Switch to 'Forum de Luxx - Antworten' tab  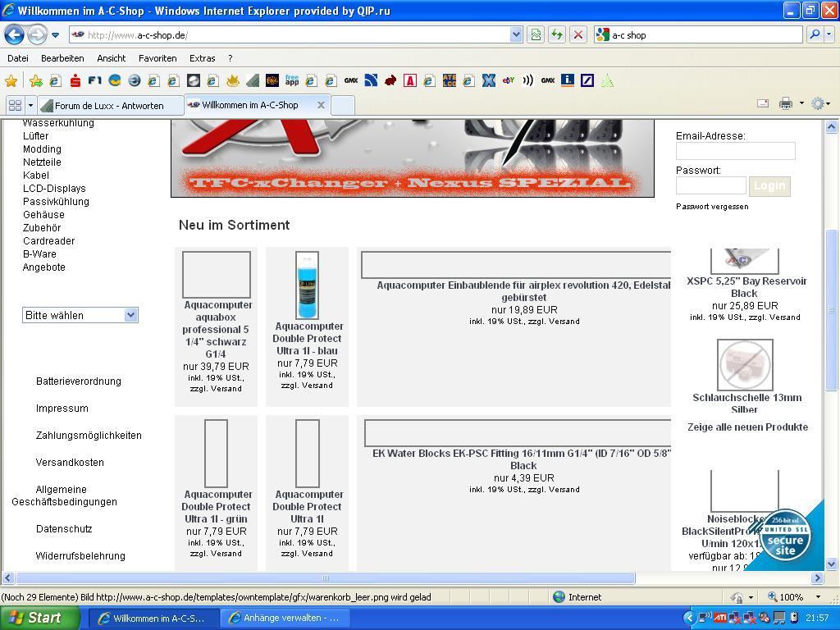[111, 106]
